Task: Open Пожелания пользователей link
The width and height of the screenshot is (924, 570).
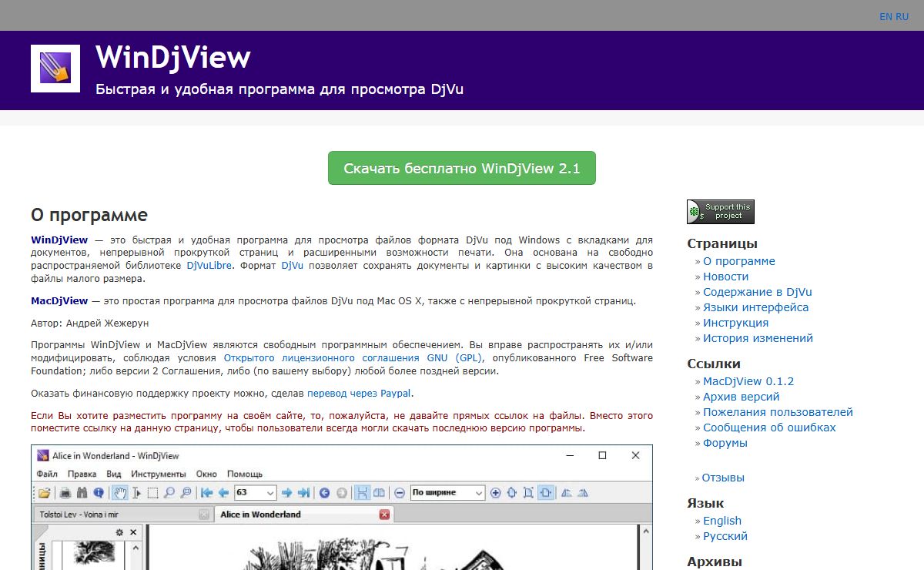Action: [778, 411]
